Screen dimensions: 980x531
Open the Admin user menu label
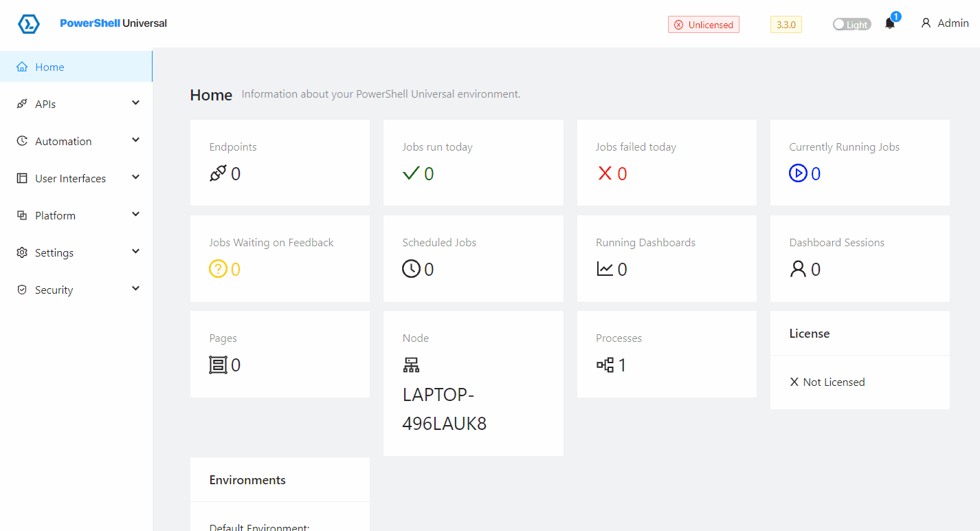pos(953,23)
